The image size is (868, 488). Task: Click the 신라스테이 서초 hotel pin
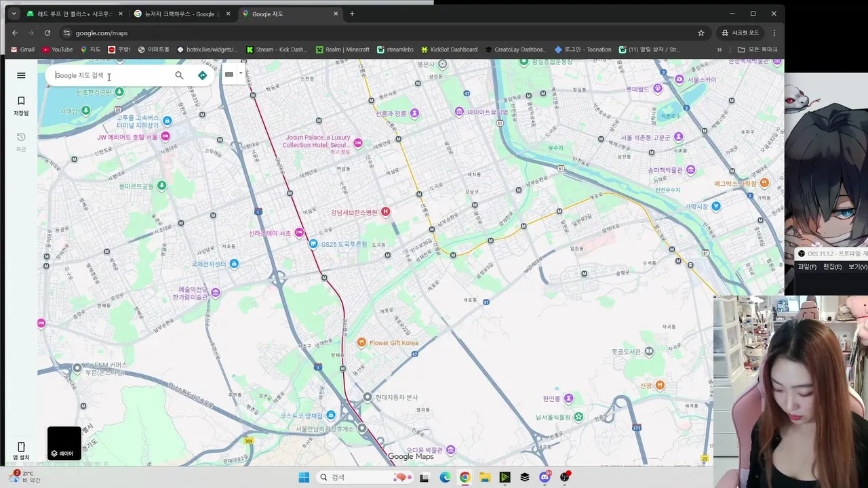pyautogui.click(x=299, y=233)
